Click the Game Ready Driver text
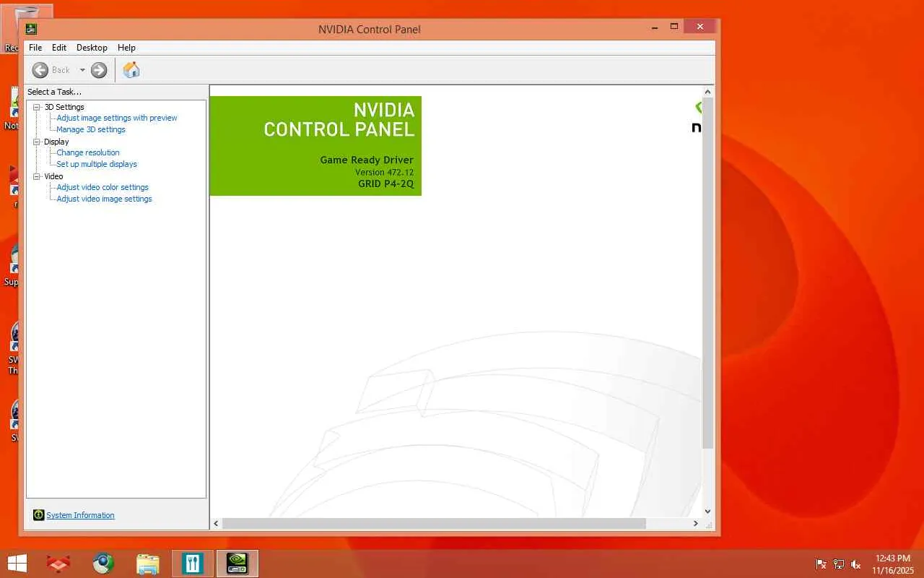 pyautogui.click(x=367, y=160)
